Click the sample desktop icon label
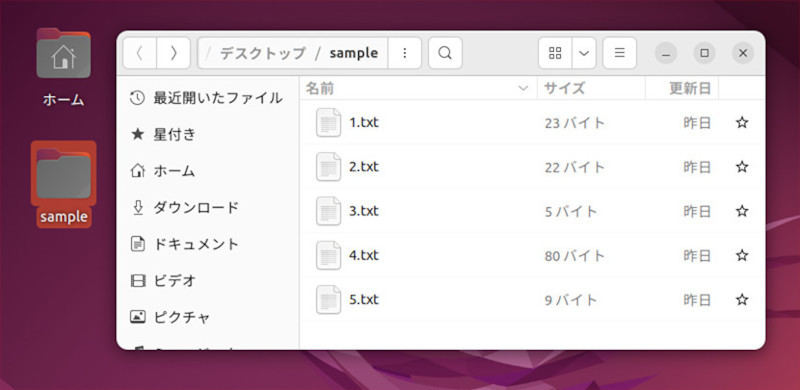800x390 pixels. click(x=64, y=217)
